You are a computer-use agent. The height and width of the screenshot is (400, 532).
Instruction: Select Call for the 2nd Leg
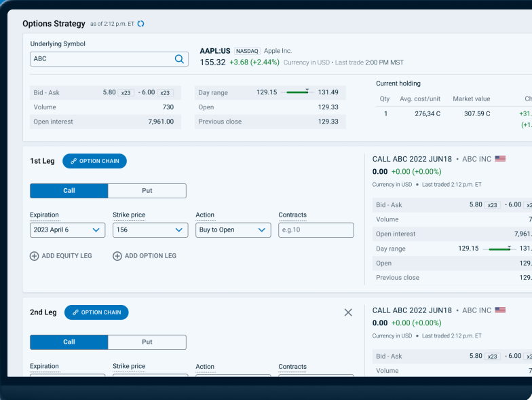click(69, 342)
